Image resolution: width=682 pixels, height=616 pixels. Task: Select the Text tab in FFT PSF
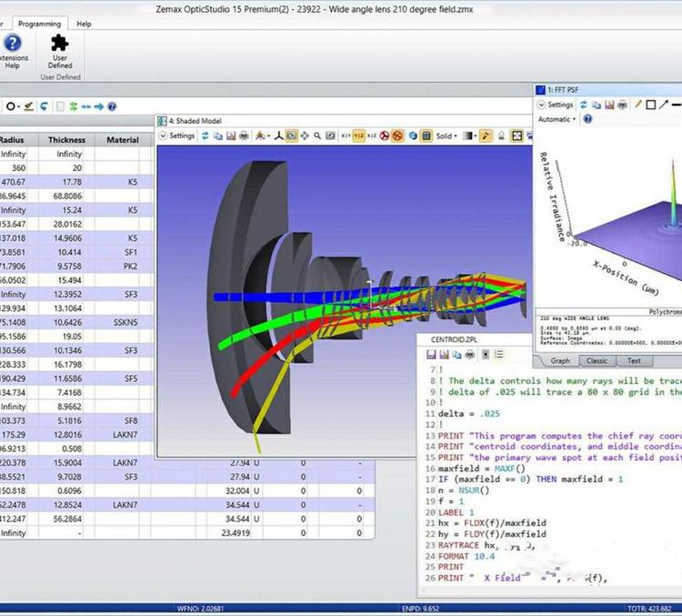pyautogui.click(x=634, y=360)
